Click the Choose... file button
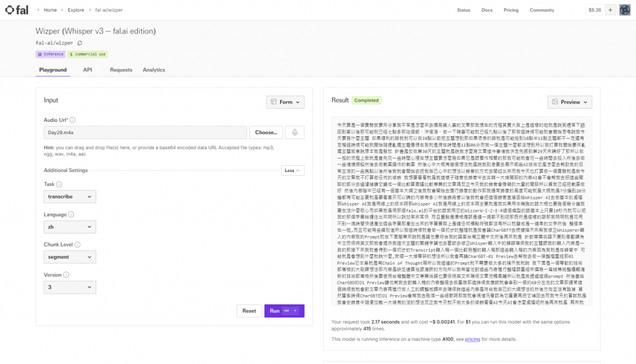The height and width of the screenshot is (364, 636). [x=266, y=132]
